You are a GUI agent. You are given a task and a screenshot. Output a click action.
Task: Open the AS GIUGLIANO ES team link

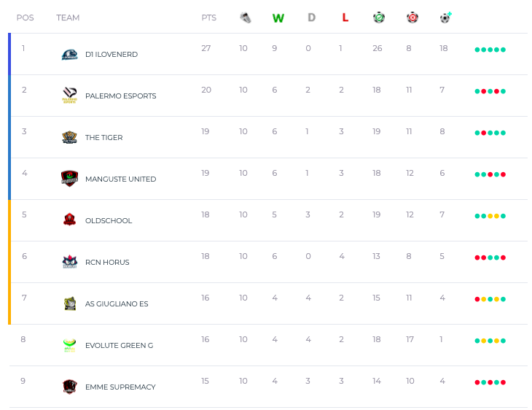coord(117,303)
